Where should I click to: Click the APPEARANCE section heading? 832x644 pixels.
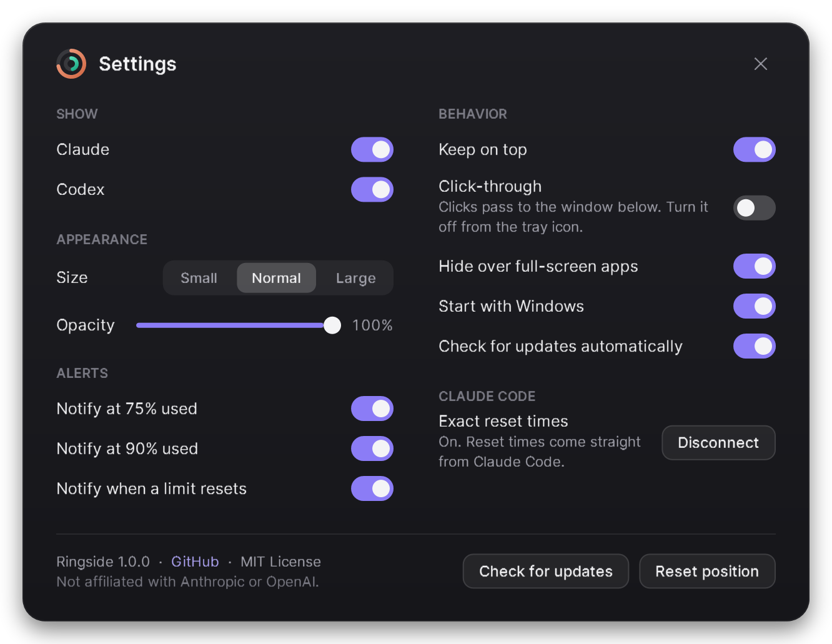(x=102, y=240)
